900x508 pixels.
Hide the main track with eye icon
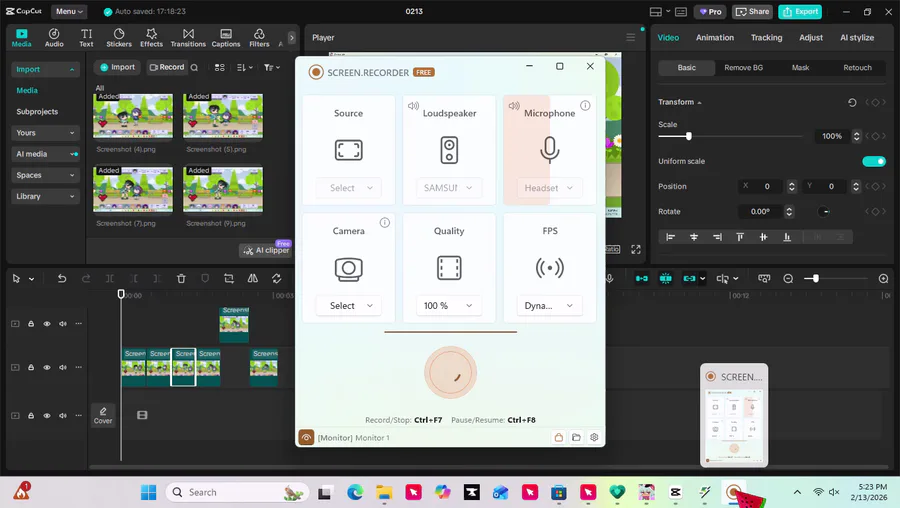(x=47, y=367)
